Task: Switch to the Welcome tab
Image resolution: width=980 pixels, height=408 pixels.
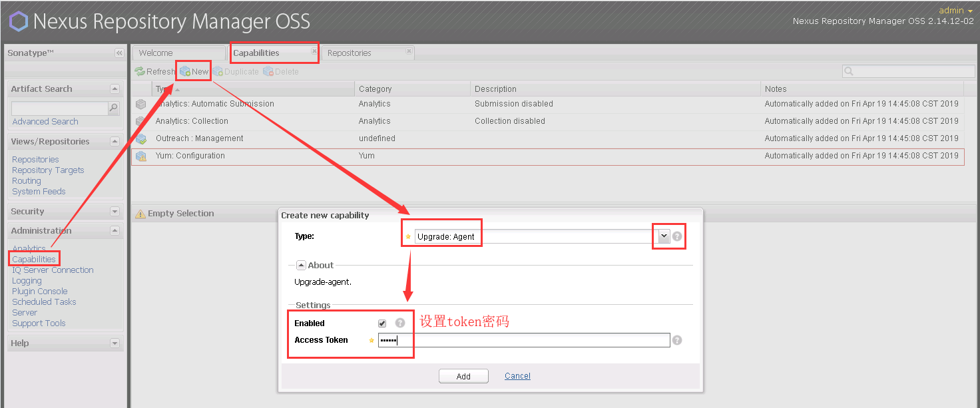Action: coord(179,53)
